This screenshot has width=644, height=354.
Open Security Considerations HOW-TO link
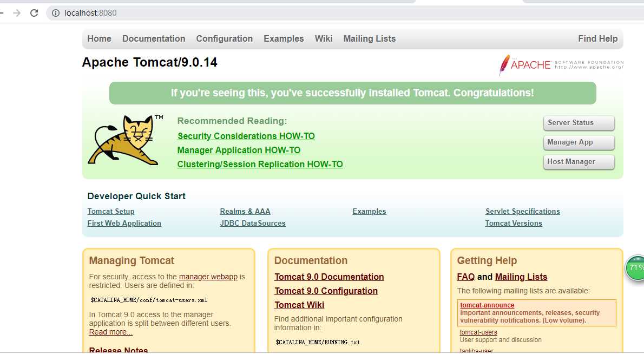pyautogui.click(x=246, y=136)
